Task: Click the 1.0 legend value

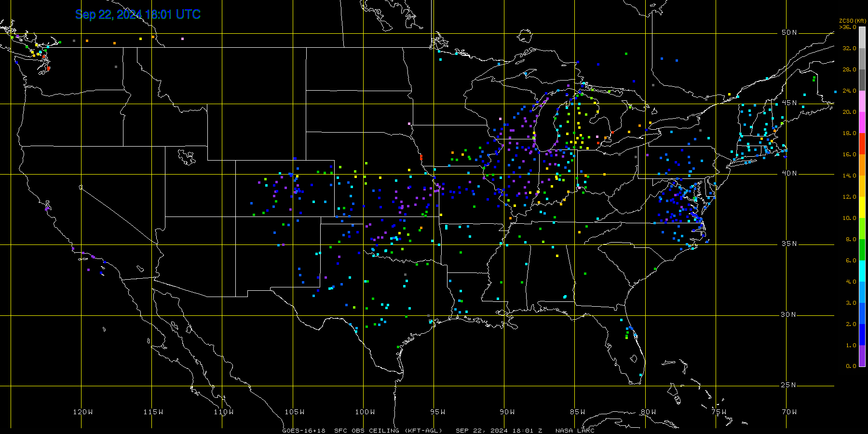Action: [851, 345]
